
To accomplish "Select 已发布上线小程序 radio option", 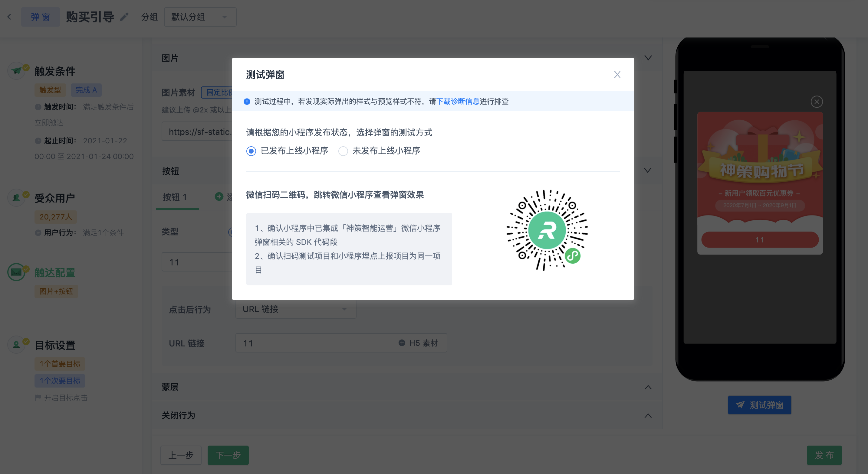I will pos(251,151).
